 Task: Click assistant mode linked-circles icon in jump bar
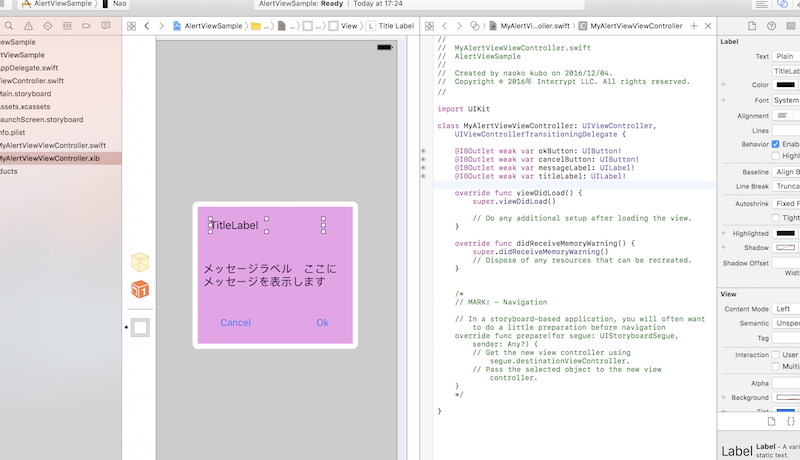click(x=475, y=25)
